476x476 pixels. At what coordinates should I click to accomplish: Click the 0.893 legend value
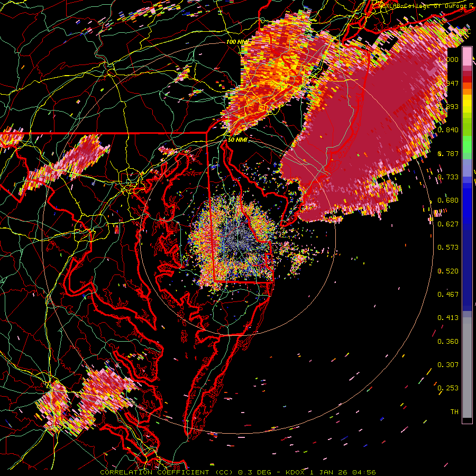(x=448, y=106)
